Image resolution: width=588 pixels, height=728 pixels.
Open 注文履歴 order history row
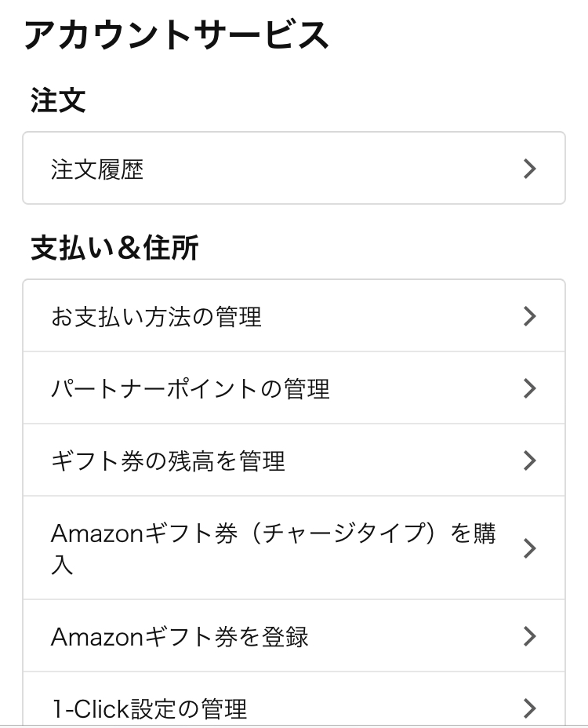pos(294,168)
